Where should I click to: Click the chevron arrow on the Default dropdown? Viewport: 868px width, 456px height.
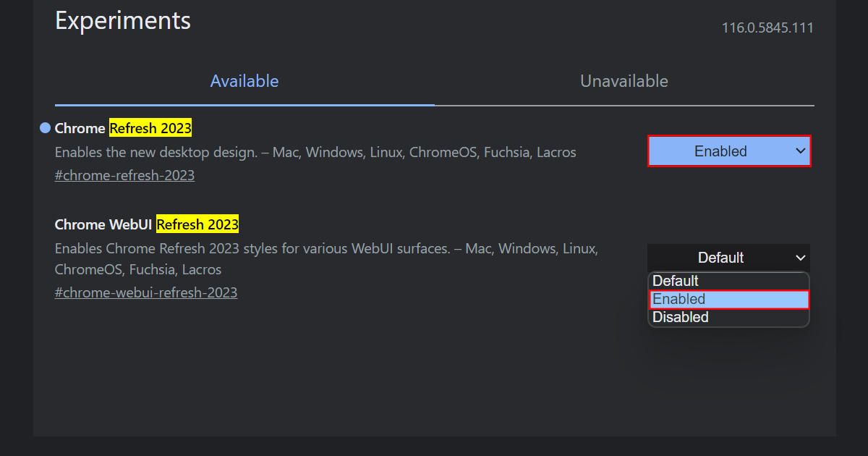click(x=800, y=258)
